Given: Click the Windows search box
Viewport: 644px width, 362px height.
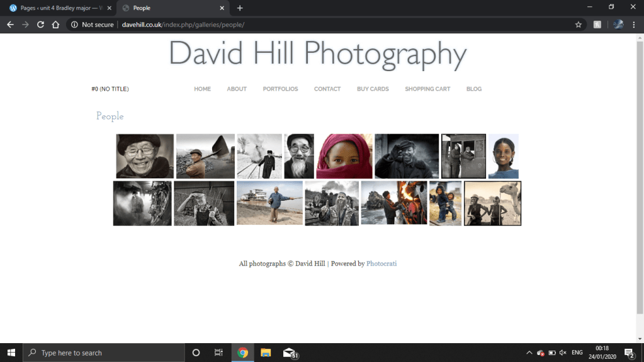Looking at the screenshot, I should click(x=104, y=353).
